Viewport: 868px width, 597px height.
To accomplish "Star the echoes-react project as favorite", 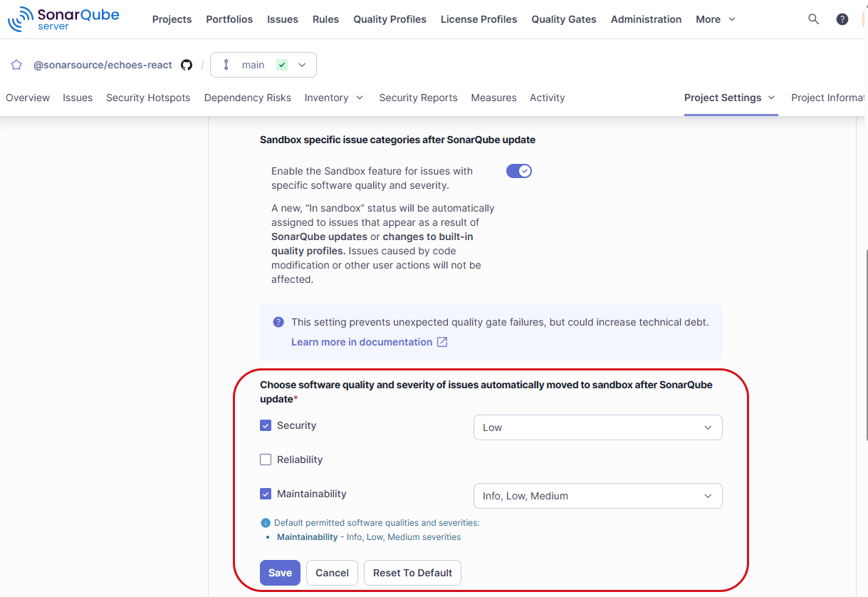I will (16, 65).
